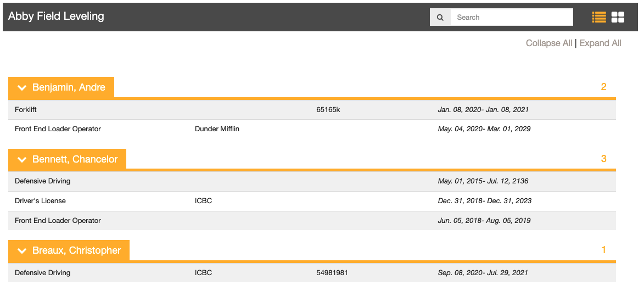Click the Collapse All link
This screenshot has width=644, height=285.
coord(548,43)
